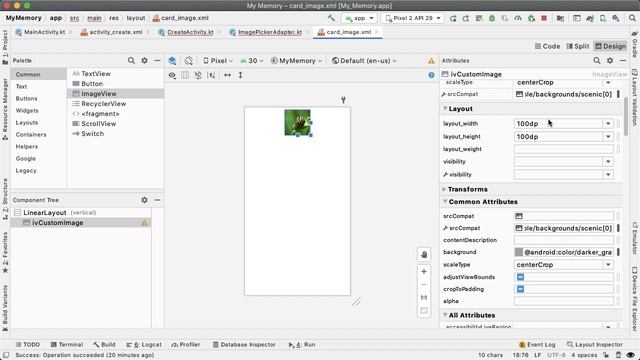Click the layout_weight input field
Image resolution: width=640 pixels, height=360 pixels.
click(564, 149)
